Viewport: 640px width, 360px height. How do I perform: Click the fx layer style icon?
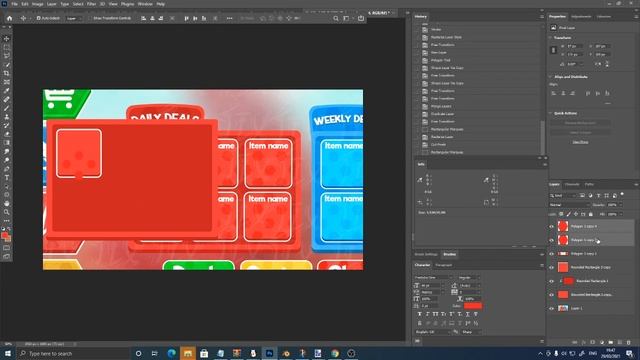pyautogui.click(x=584, y=342)
